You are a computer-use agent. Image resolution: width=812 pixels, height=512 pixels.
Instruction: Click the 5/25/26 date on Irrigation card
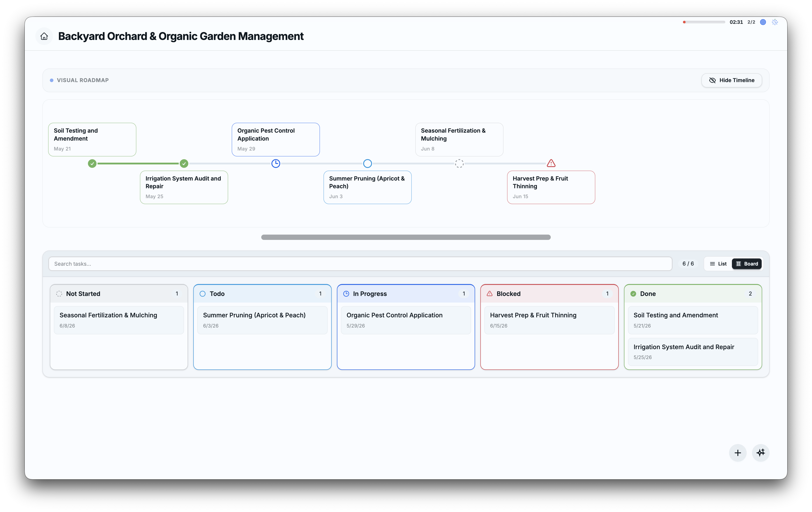(642, 358)
